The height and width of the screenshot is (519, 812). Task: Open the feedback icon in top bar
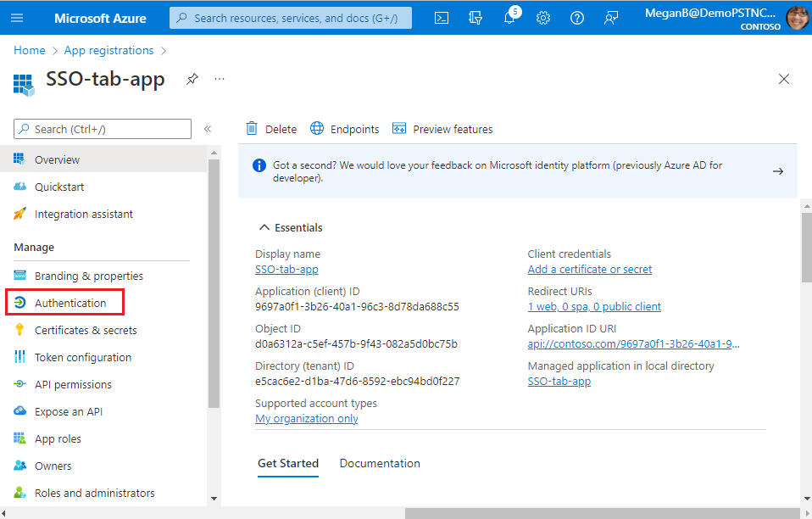611,18
